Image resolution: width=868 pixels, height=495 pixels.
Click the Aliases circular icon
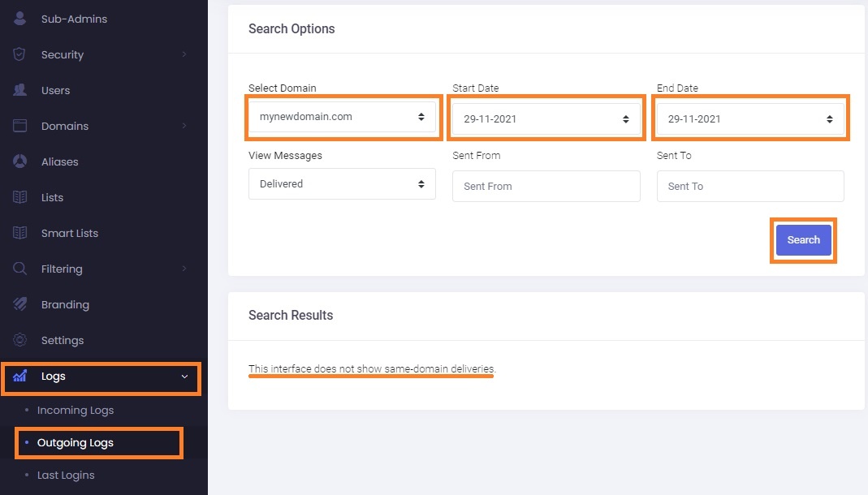tap(20, 161)
